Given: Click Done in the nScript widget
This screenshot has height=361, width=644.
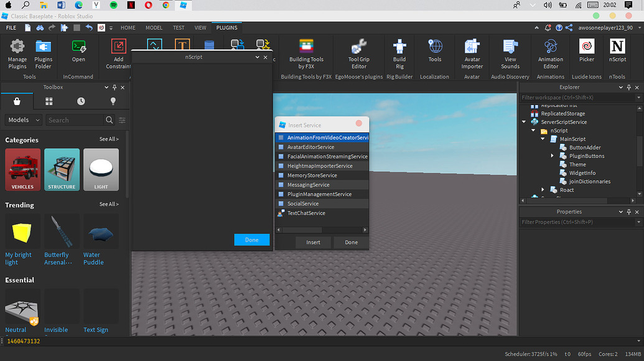Looking at the screenshot, I should tap(252, 240).
